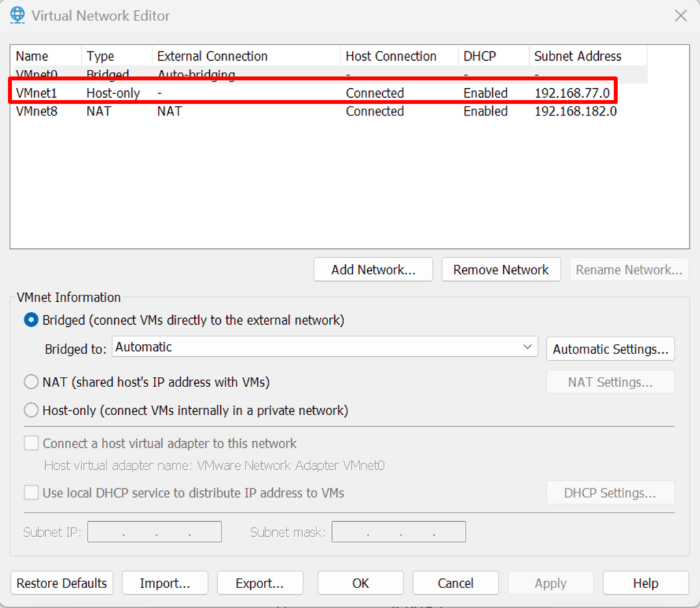Click the Export button

tap(260, 583)
